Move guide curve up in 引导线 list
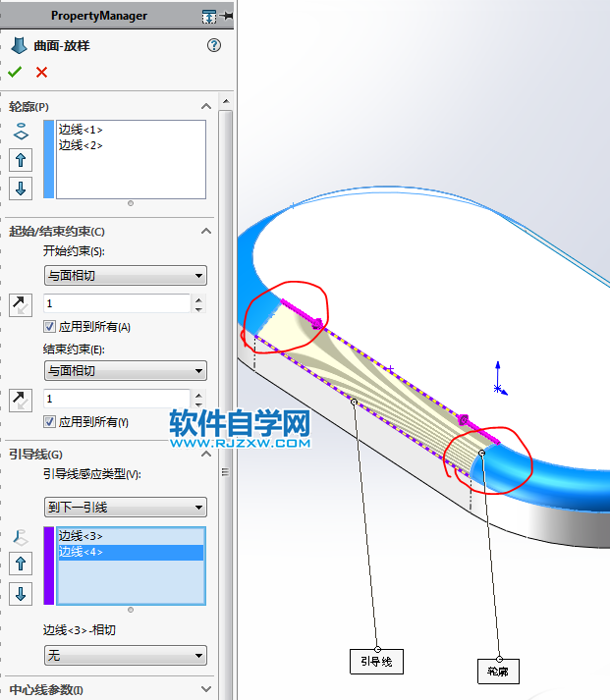Viewport: 610px width, 700px height. [x=21, y=563]
